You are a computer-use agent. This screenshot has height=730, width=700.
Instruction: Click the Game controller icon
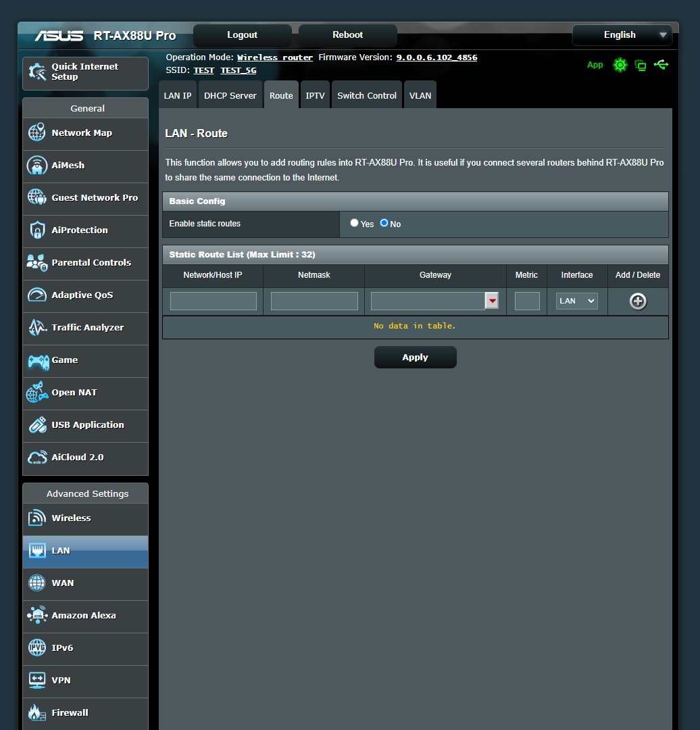tap(38, 362)
